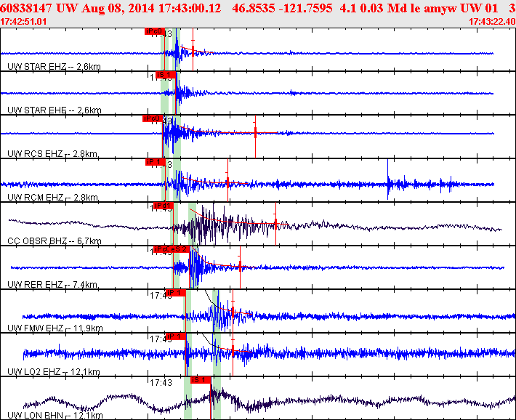Select the UW RCS EHZ 2.8km station label
Image resolution: width=516 pixels, height=420 pixels.
(x=52, y=154)
